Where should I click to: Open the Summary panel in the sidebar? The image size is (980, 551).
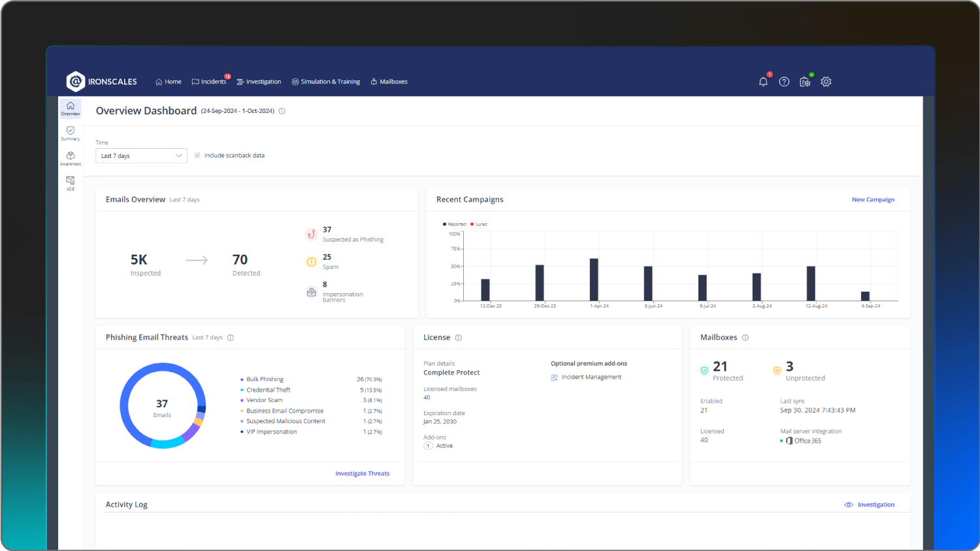[x=70, y=133]
